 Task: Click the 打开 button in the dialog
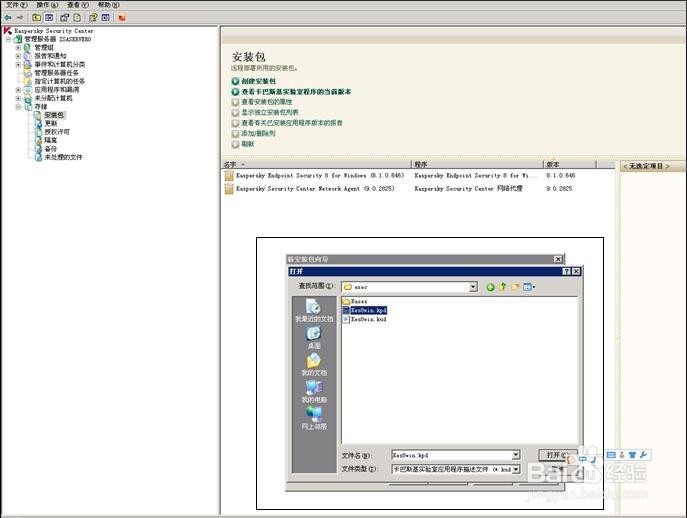[x=556, y=455]
